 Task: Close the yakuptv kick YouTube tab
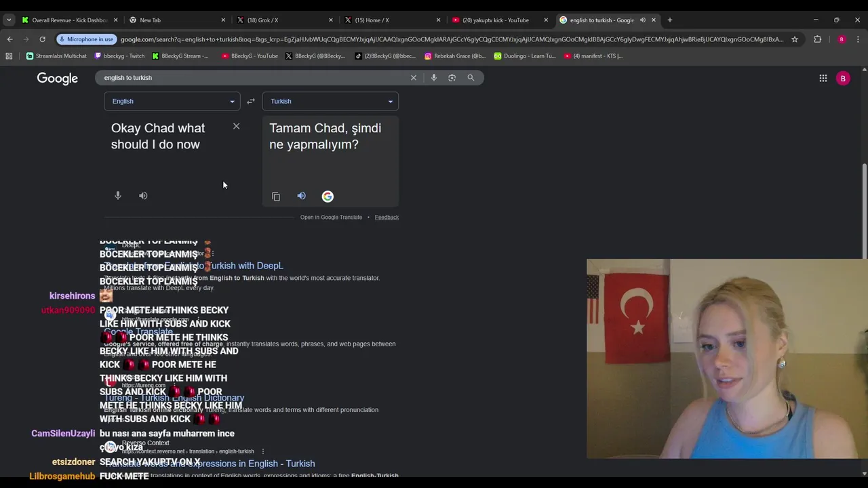click(546, 20)
